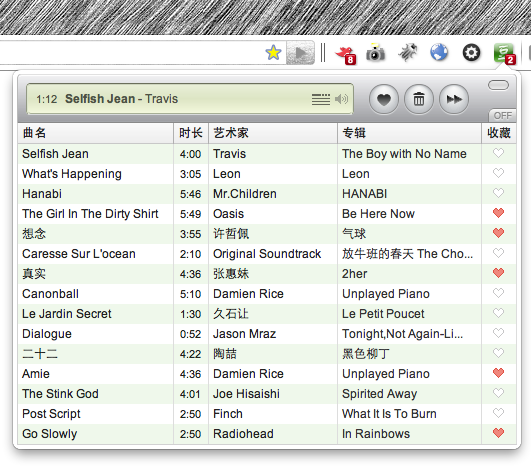The height and width of the screenshot is (470, 531).
Task: Open the black gear extension icon
Action: [x=471, y=53]
